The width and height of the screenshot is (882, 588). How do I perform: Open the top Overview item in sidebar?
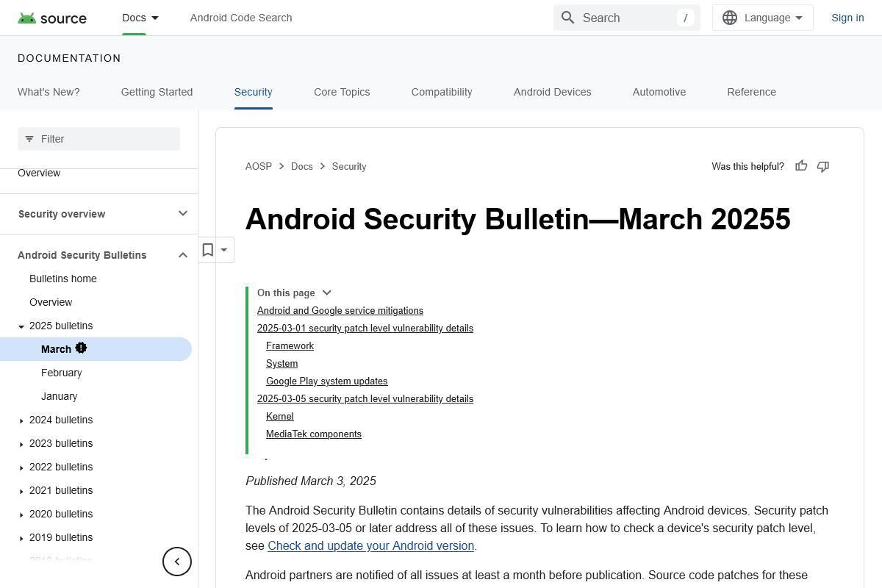39,173
